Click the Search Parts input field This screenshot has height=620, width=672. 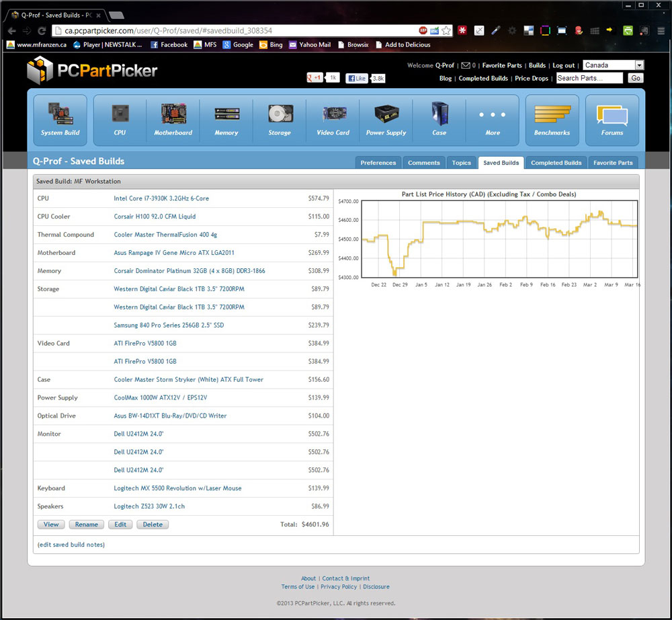coord(589,78)
